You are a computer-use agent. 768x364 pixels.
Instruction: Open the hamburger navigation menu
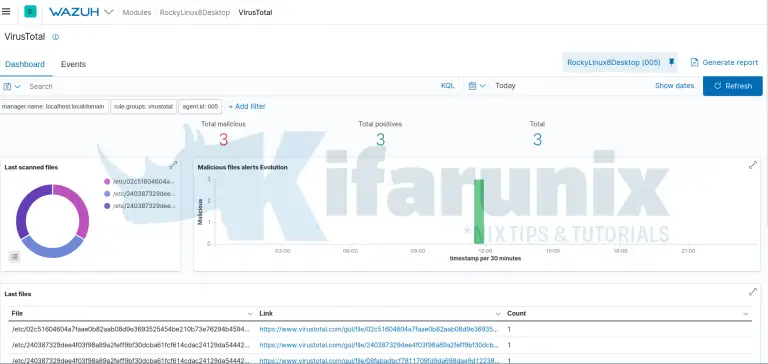6,11
